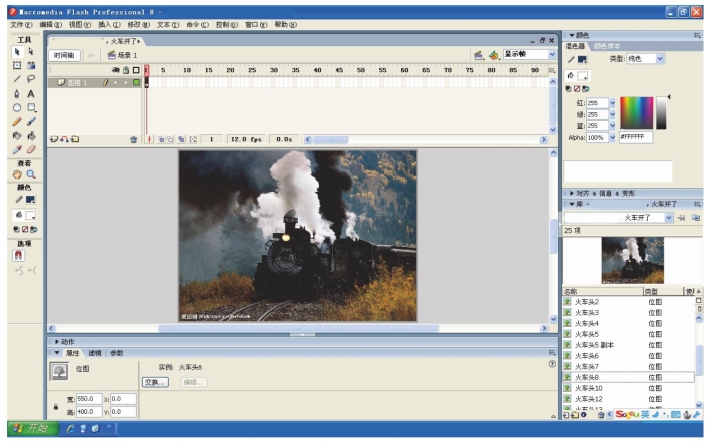Pick a color from the spectrum box
Viewport: 722px width, 447px height.
point(636,113)
